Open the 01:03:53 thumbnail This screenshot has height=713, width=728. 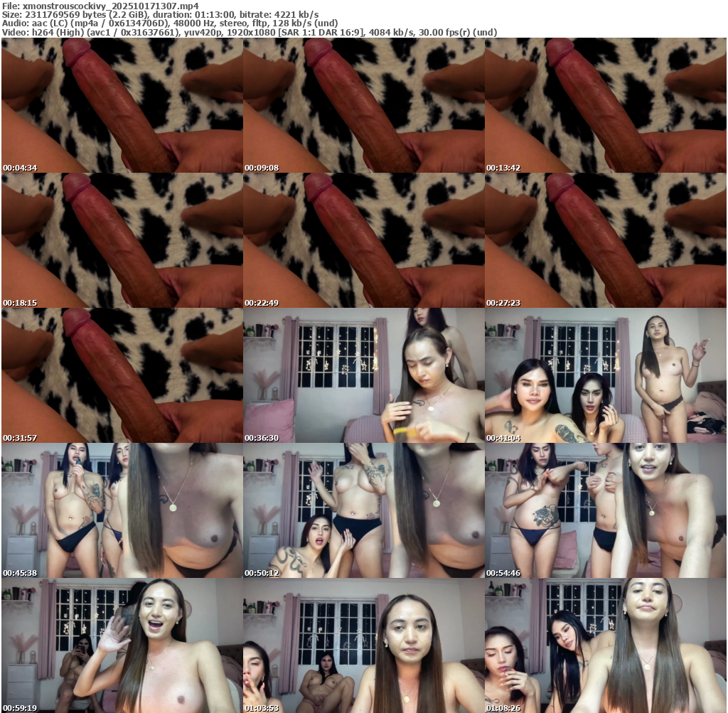[363, 645]
